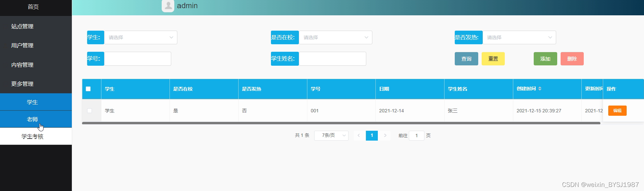Select 学生考核 submenu item
644x191 pixels.
pyautogui.click(x=36, y=136)
